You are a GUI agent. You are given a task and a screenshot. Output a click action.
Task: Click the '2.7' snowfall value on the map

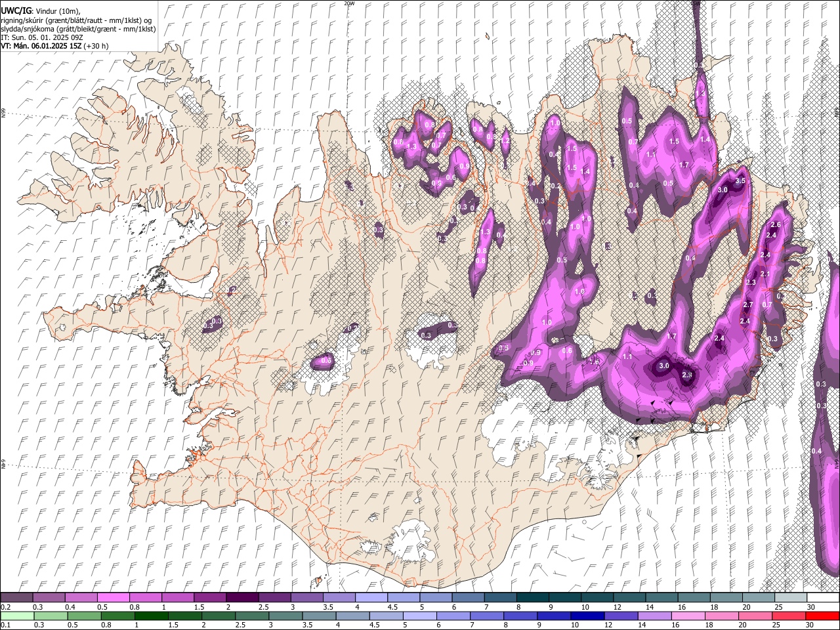pos(747,305)
